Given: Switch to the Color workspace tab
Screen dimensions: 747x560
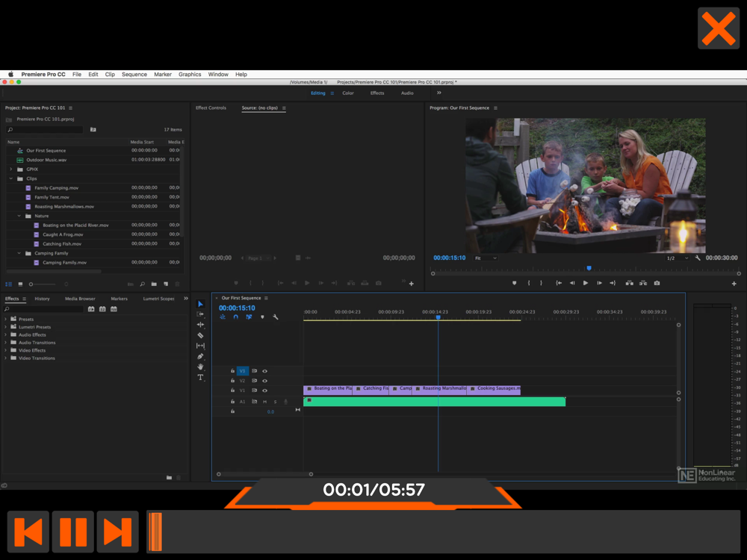Looking at the screenshot, I should tap(348, 93).
